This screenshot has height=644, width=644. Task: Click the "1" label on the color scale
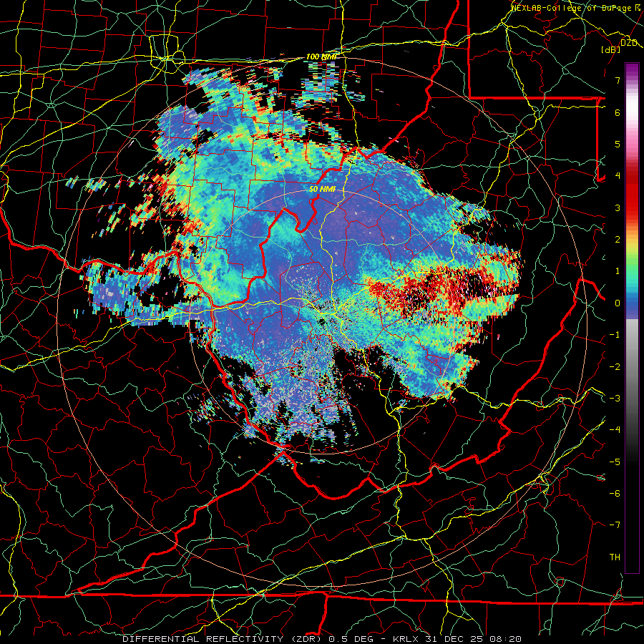tap(618, 271)
